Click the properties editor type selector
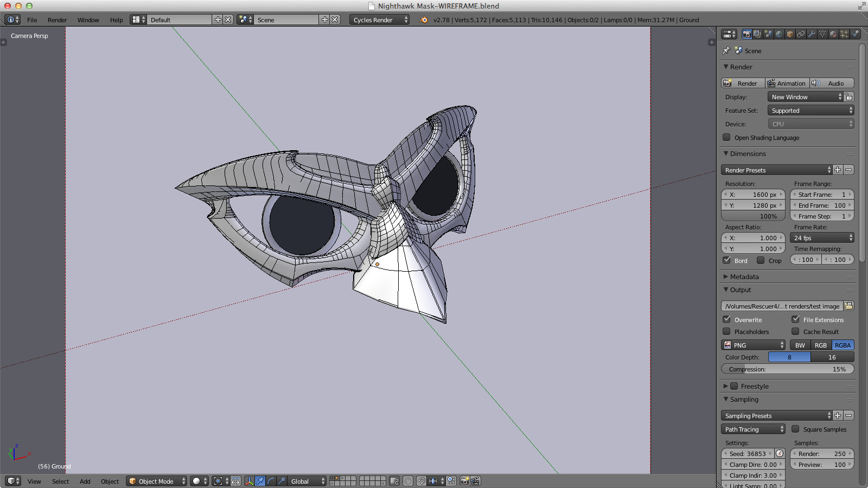Screen dimensions: 868x488 (x=729, y=34)
